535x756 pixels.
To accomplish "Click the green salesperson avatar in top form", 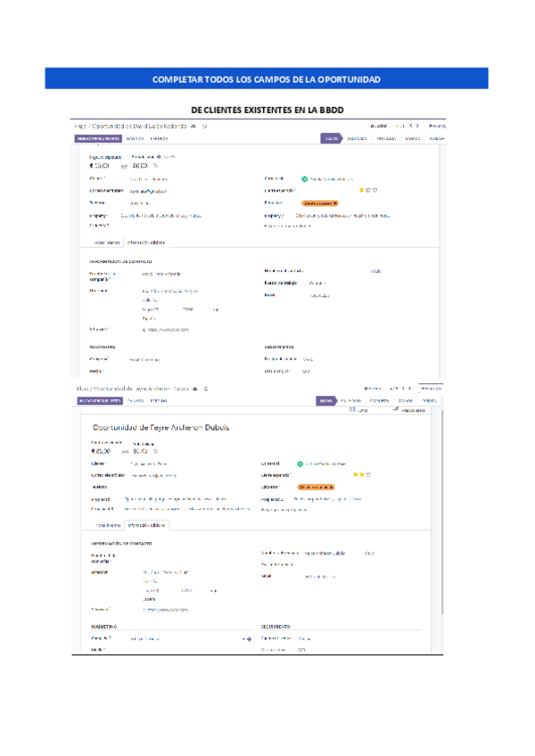I will 304,178.
